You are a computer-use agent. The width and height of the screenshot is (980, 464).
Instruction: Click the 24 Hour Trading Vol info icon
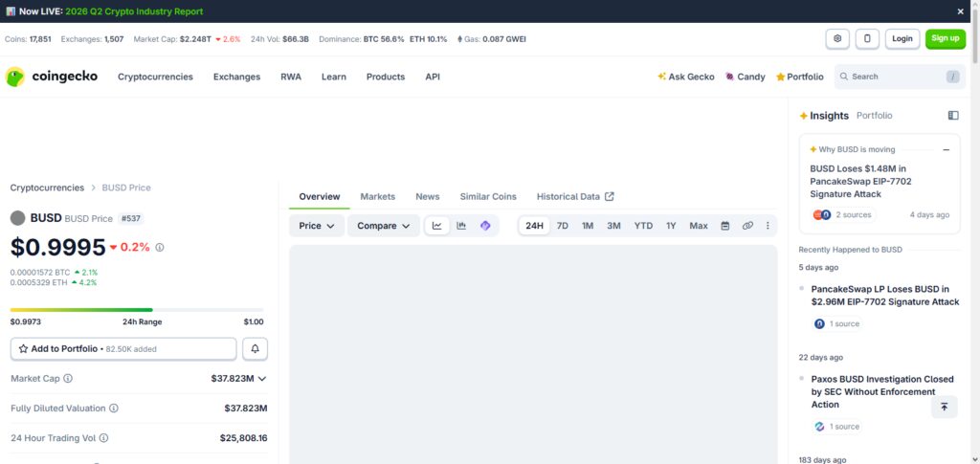point(103,438)
